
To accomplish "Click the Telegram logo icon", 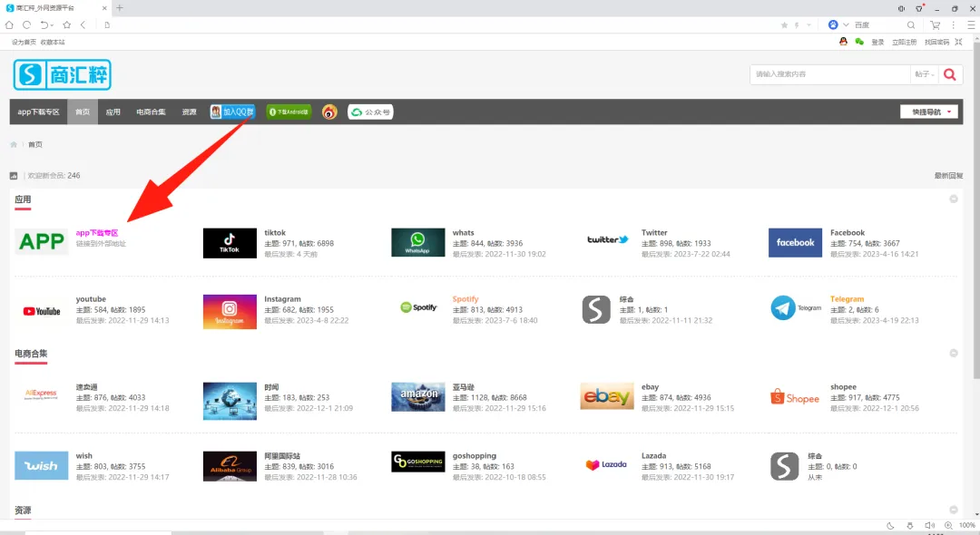I will pyautogui.click(x=795, y=308).
